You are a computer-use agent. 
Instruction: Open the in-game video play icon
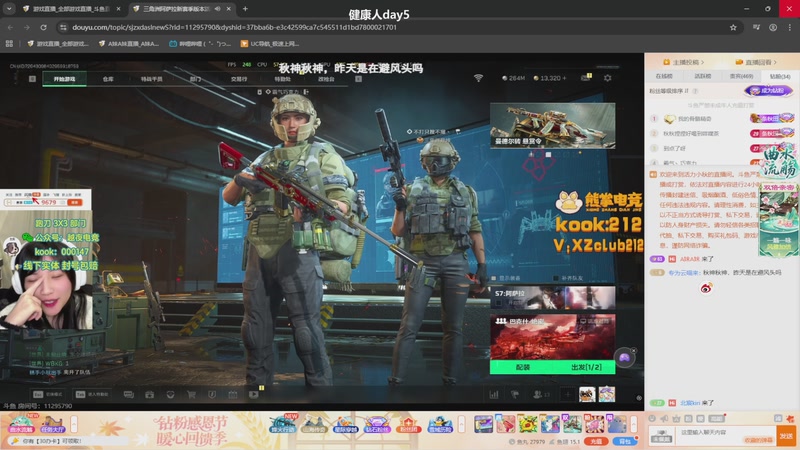coord(254,394)
